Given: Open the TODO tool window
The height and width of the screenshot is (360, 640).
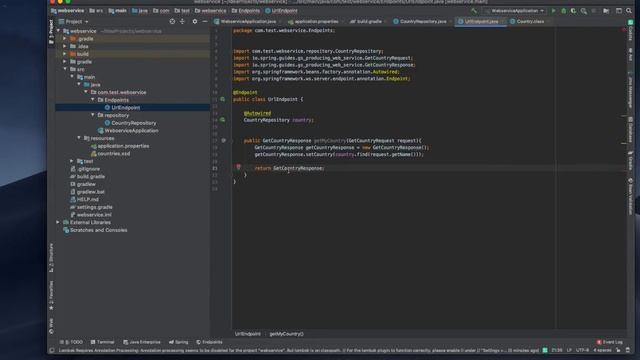Looking at the screenshot, I should tap(71, 342).
